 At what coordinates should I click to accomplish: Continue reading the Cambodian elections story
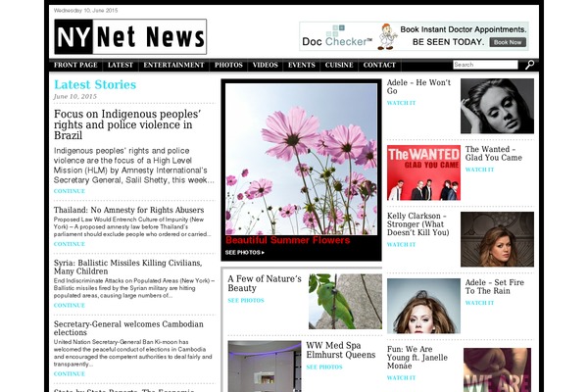point(70,373)
